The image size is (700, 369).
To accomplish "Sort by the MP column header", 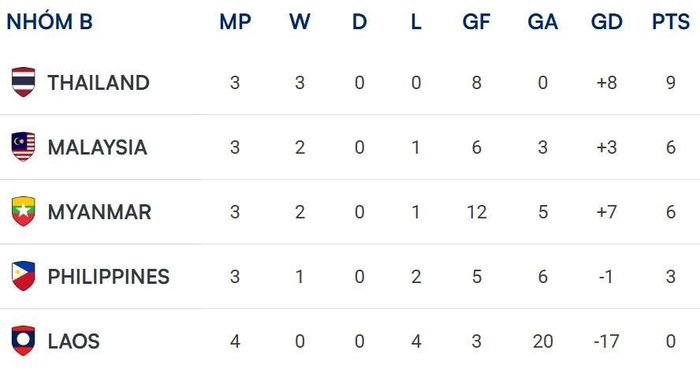I will [235, 22].
